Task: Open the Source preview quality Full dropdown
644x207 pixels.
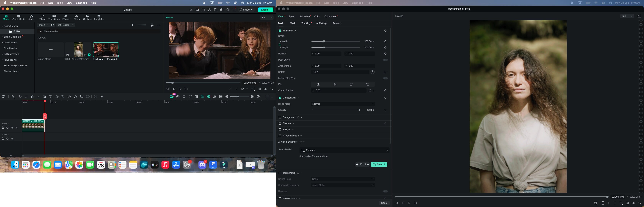Action: 266,18
